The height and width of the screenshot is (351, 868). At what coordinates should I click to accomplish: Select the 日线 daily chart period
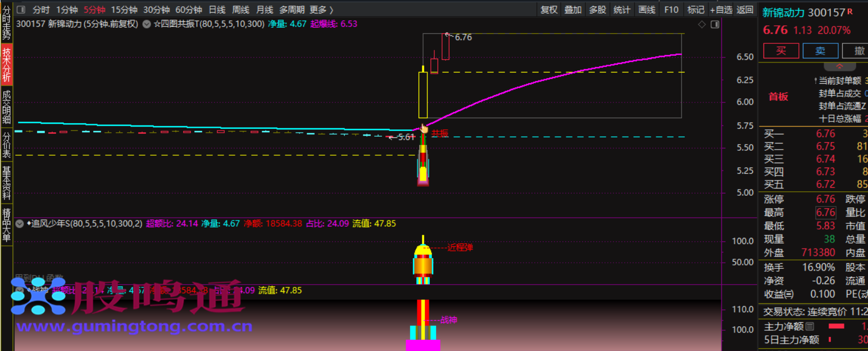217,10
